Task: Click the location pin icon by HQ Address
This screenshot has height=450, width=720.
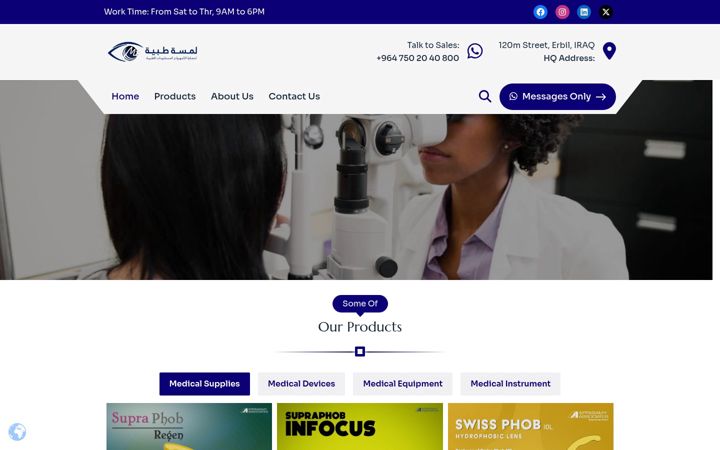Action: click(609, 51)
